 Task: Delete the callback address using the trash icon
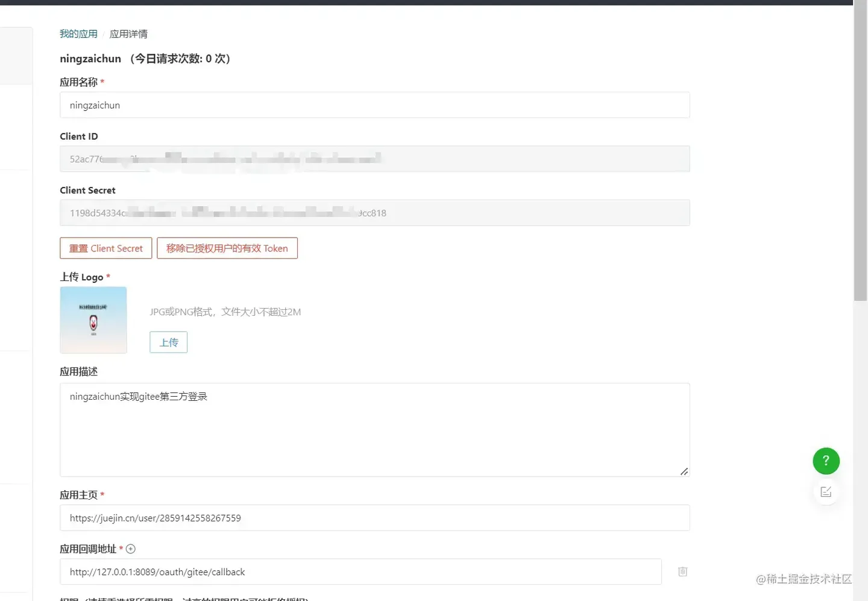[682, 571]
